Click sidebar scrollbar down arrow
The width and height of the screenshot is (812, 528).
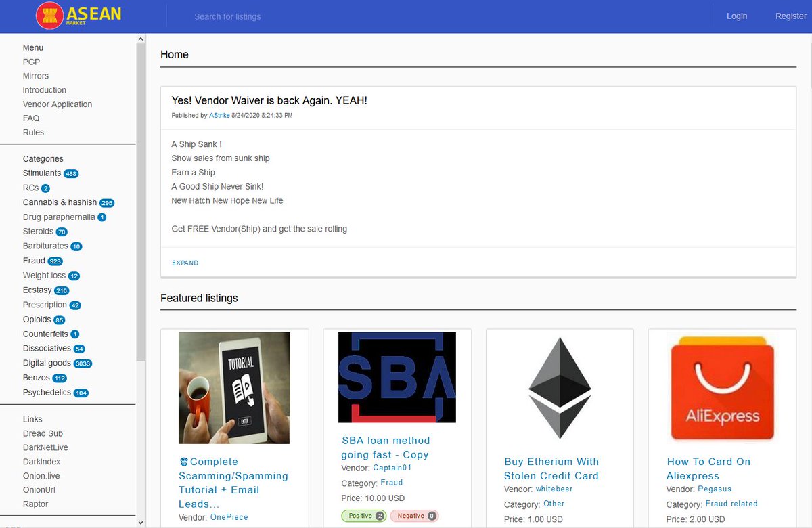[141, 523]
